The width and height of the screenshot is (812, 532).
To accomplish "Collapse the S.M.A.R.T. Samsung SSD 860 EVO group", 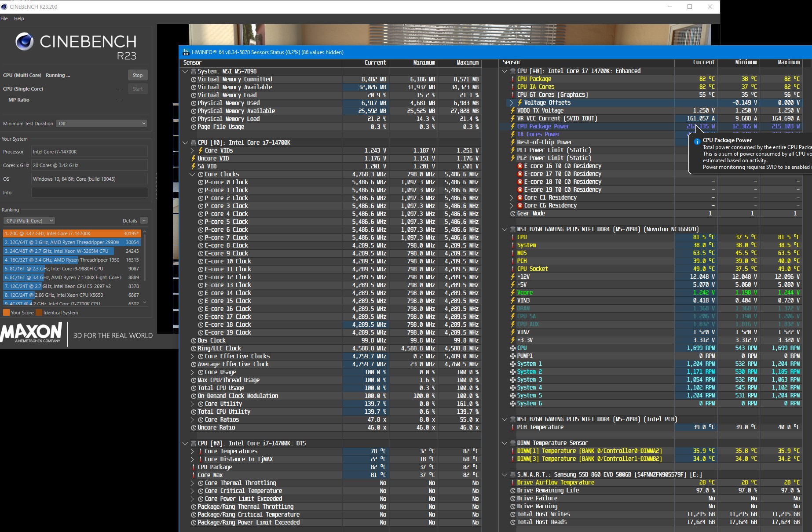I will click(505, 475).
